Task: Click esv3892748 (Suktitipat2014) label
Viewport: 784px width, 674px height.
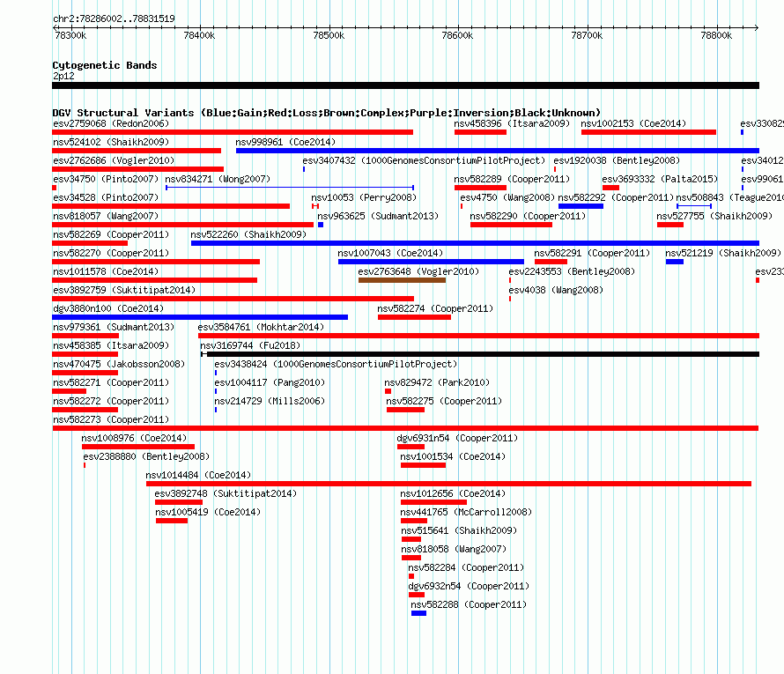Action: [x=226, y=493]
